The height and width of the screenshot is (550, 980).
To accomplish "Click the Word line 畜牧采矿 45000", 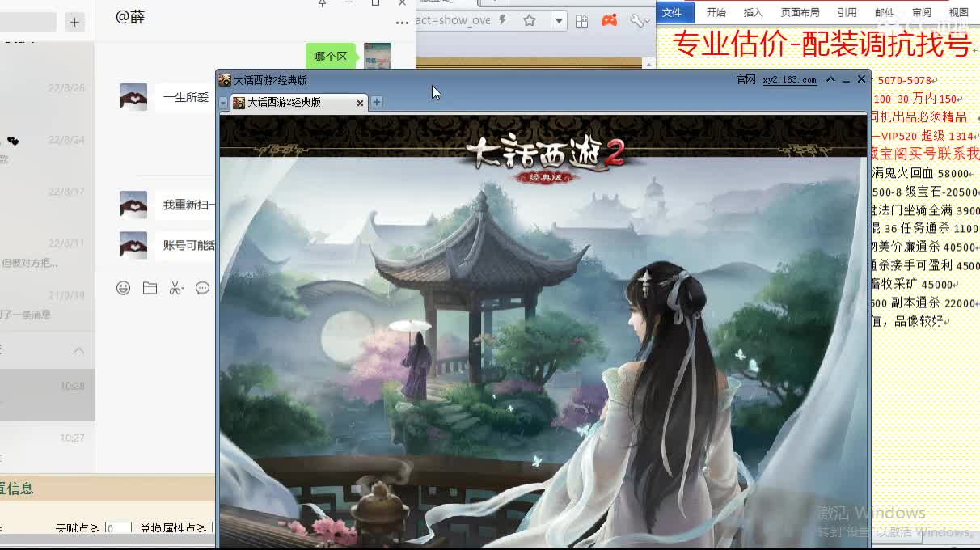I will 914,284.
